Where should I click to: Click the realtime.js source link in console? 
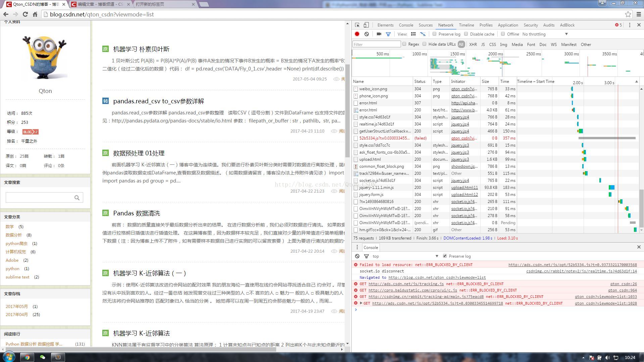pyautogui.click(x=581, y=271)
